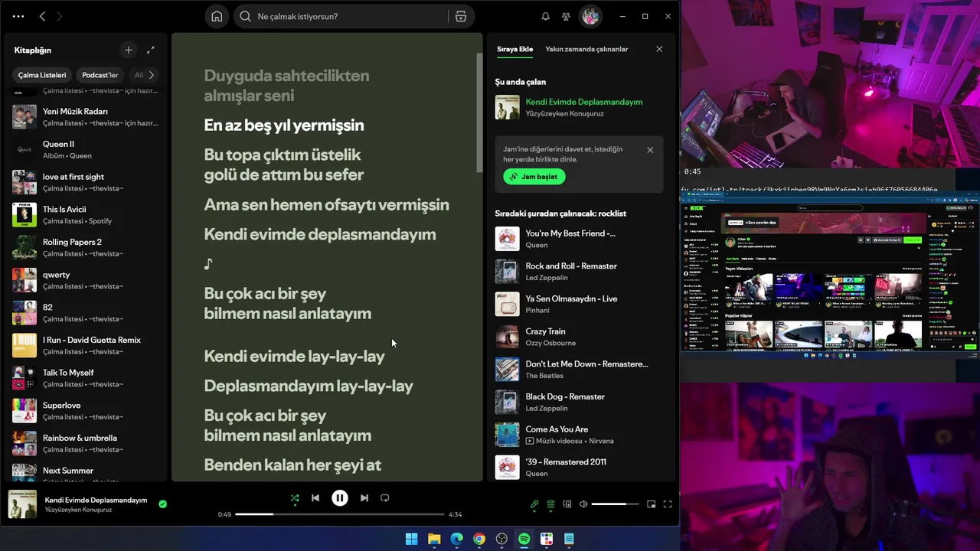Image resolution: width=980 pixels, height=551 pixels.
Task: Play Don't Let Me Down from queue
Action: pos(579,370)
